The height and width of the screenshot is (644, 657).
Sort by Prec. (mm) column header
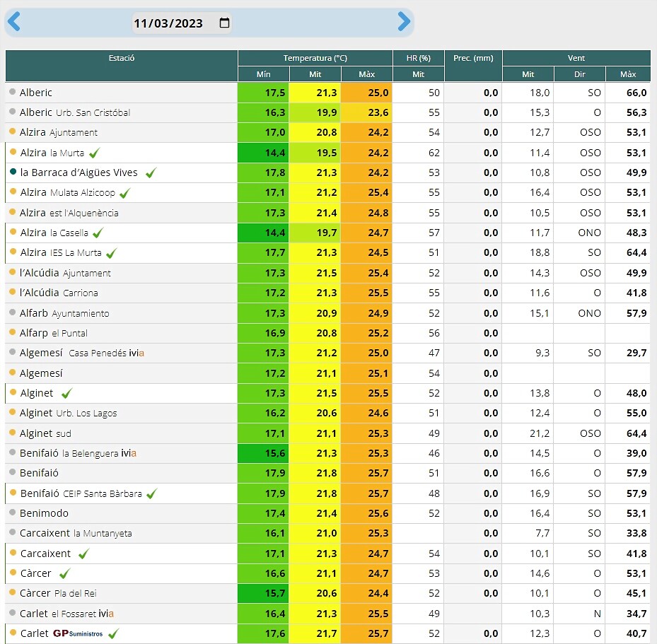(473, 66)
